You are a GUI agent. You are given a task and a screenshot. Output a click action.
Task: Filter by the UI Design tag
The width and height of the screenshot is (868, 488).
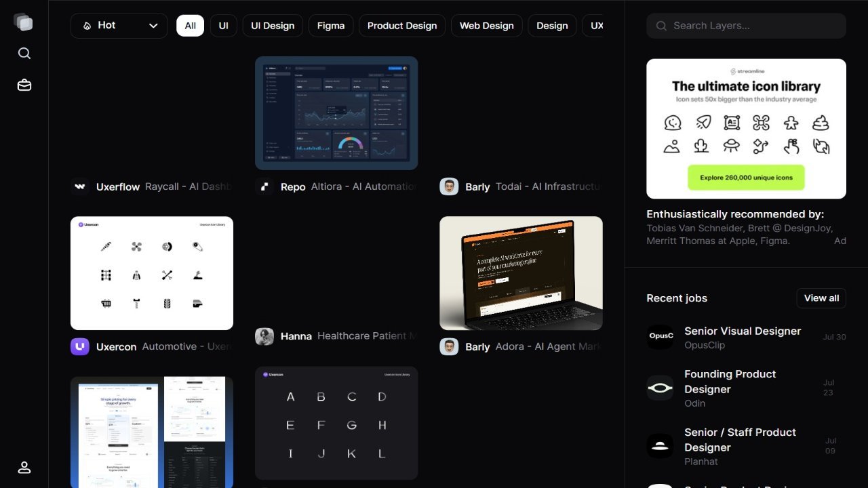point(273,26)
